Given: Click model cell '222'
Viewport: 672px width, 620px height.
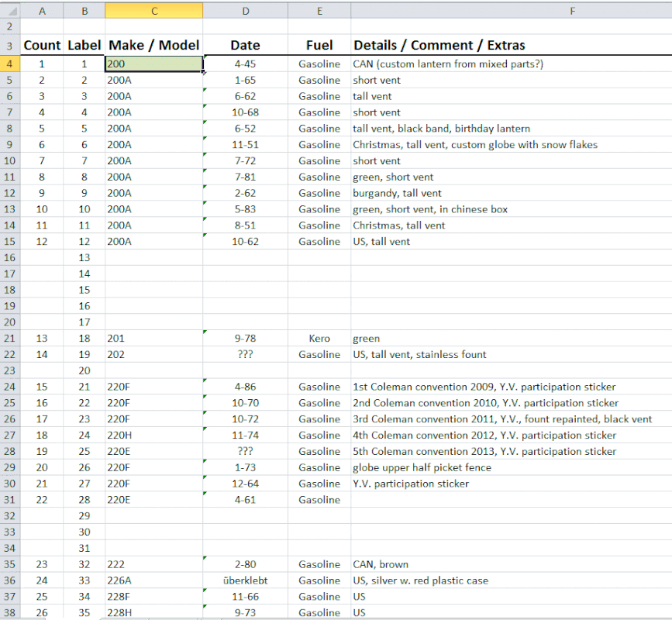Looking at the screenshot, I should click(x=154, y=564).
